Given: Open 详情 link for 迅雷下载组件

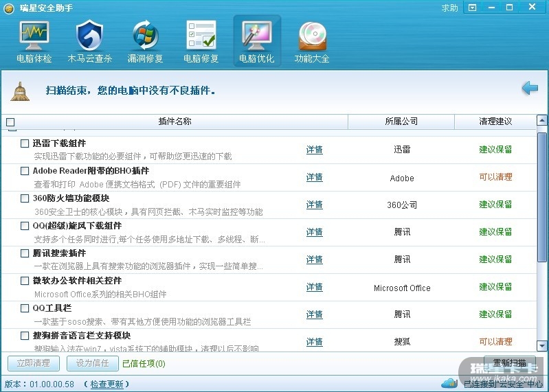Looking at the screenshot, I should 315,150.
